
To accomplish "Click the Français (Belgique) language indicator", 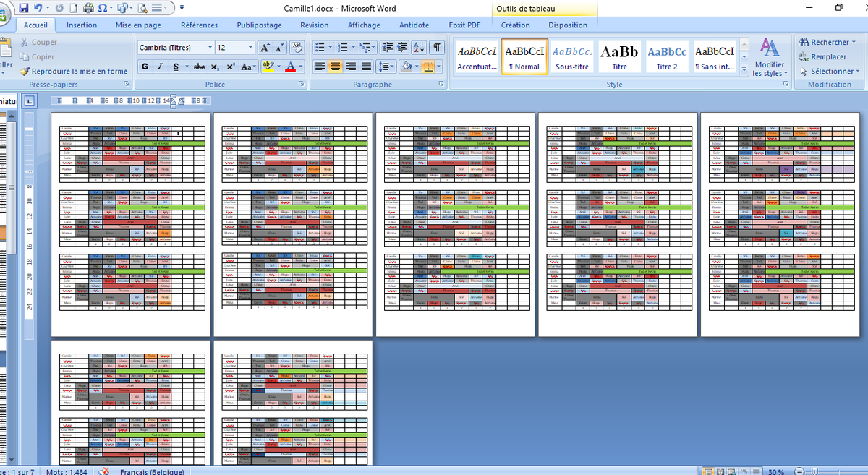I will [x=152, y=471].
